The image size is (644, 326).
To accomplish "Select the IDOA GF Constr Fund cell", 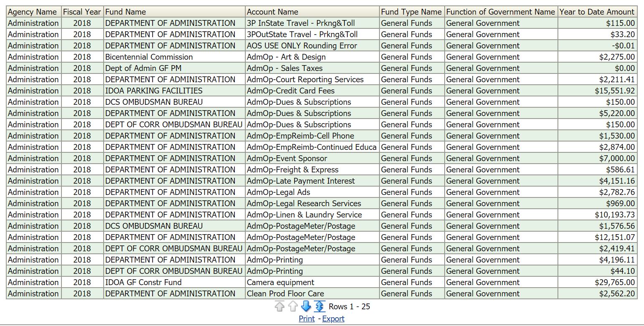I will point(174,282).
